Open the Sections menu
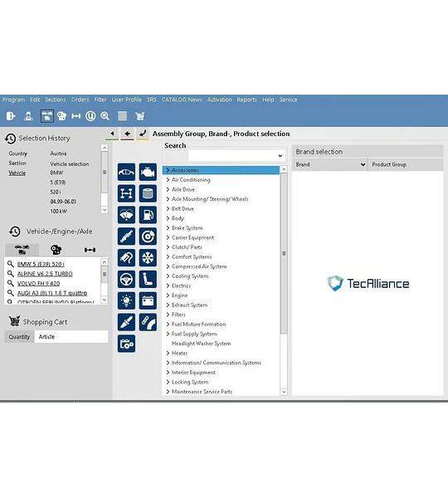 tap(56, 100)
